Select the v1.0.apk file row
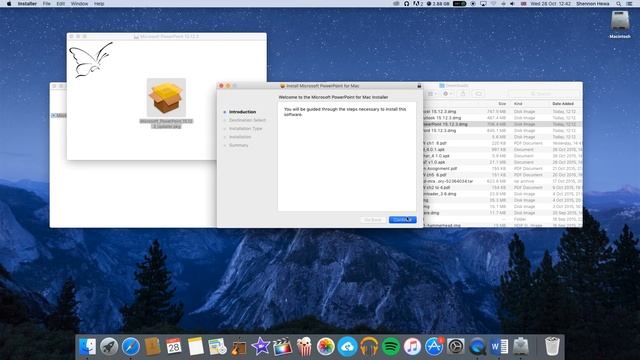Image resolution: width=640 pixels, height=360 pixels. [502, 162]
